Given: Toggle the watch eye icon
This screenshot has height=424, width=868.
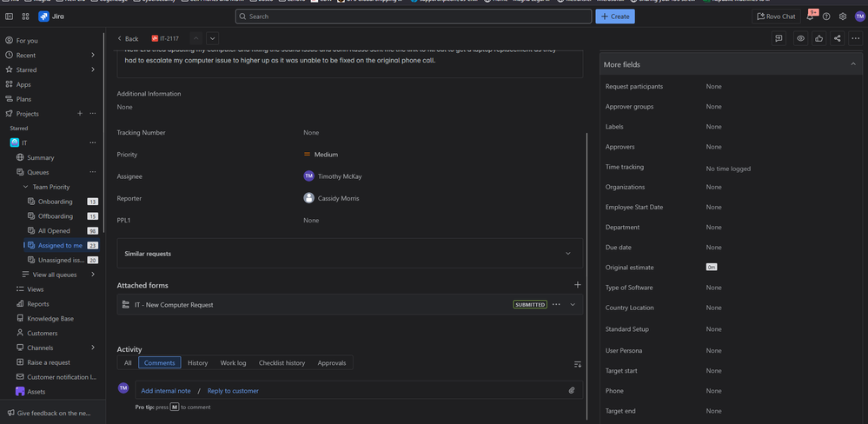Looking at the screenshot, I should click(x=800, y=38).
